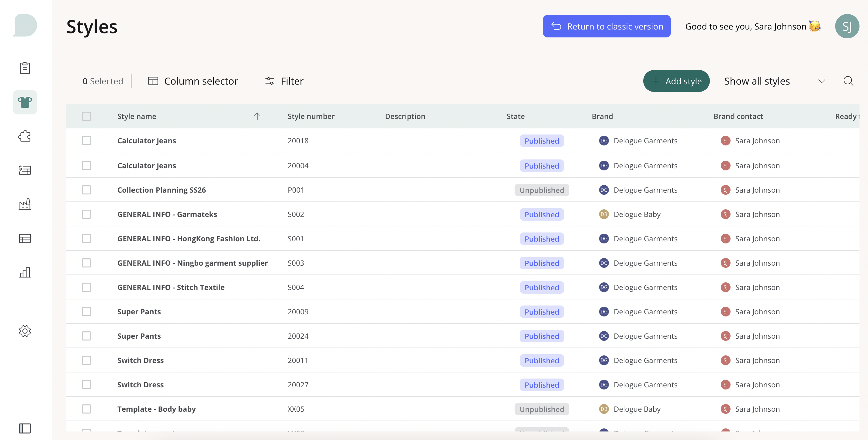The image size is (868, 440).
Task: Sort by the Style number column header
Action: tap(311, 116)
